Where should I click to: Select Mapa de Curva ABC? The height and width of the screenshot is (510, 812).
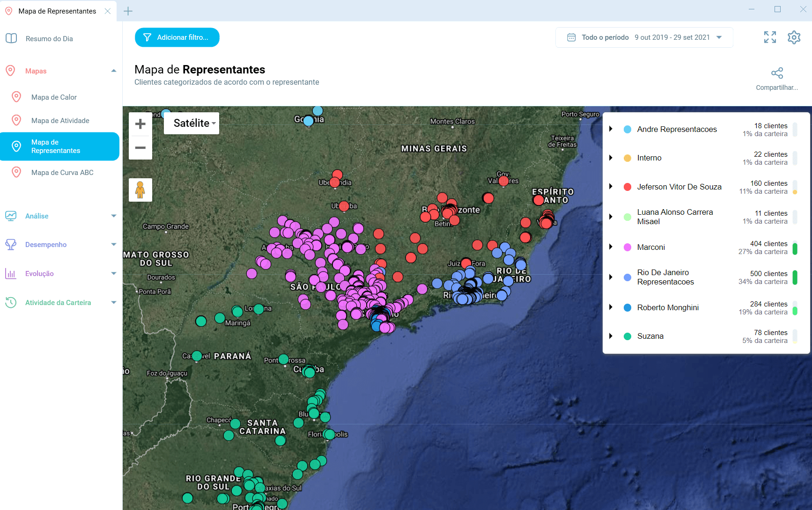62,172
